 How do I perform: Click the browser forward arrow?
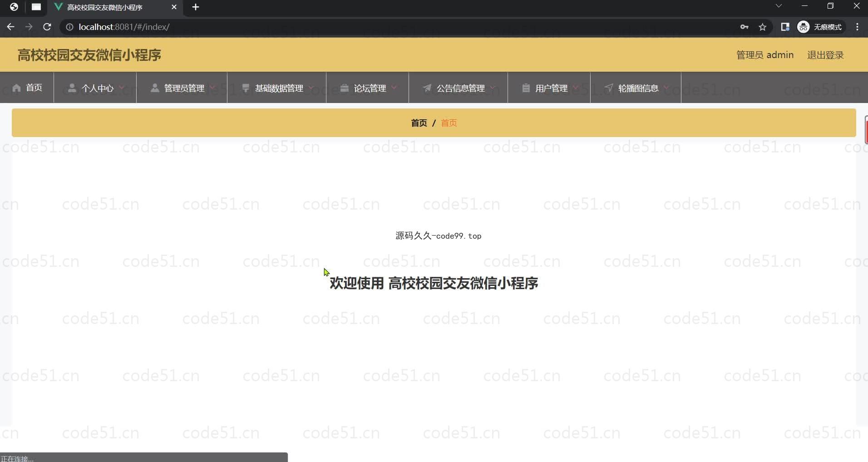point(29,27)
